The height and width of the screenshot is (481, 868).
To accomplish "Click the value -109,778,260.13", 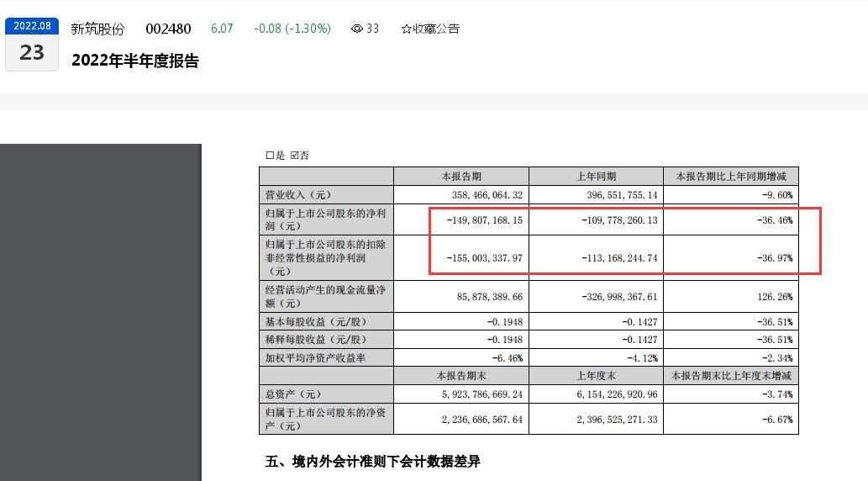I will [619, 220].
